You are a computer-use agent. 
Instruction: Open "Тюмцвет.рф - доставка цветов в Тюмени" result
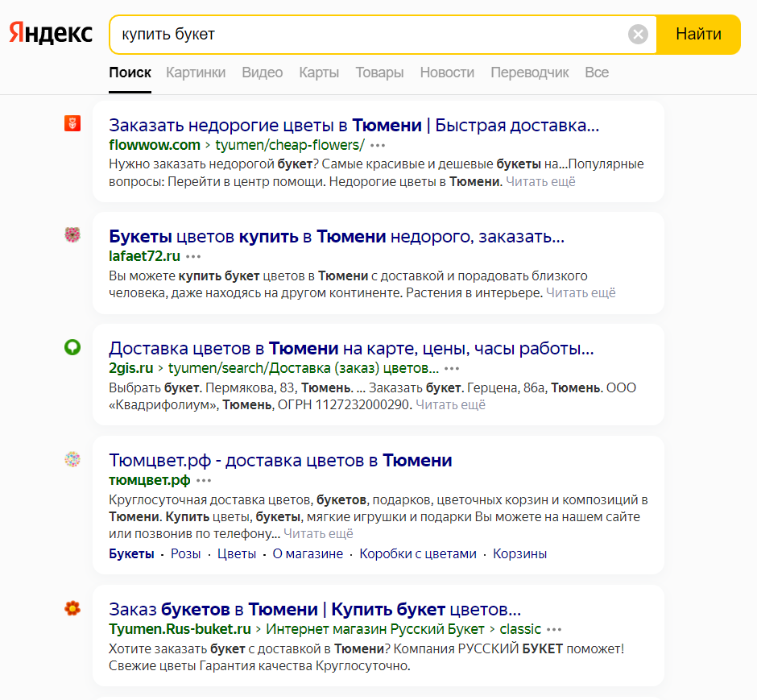280,461
